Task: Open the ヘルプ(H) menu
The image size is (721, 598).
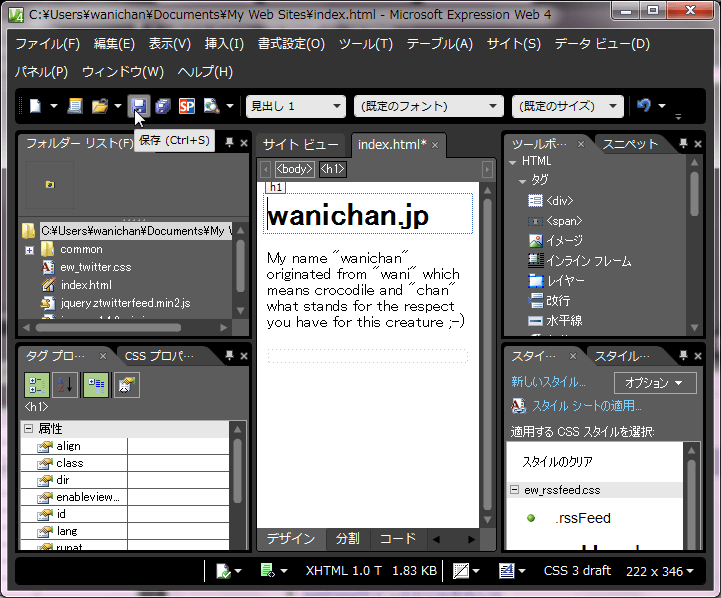Action: pyautogui.click(x=205, y=72)
